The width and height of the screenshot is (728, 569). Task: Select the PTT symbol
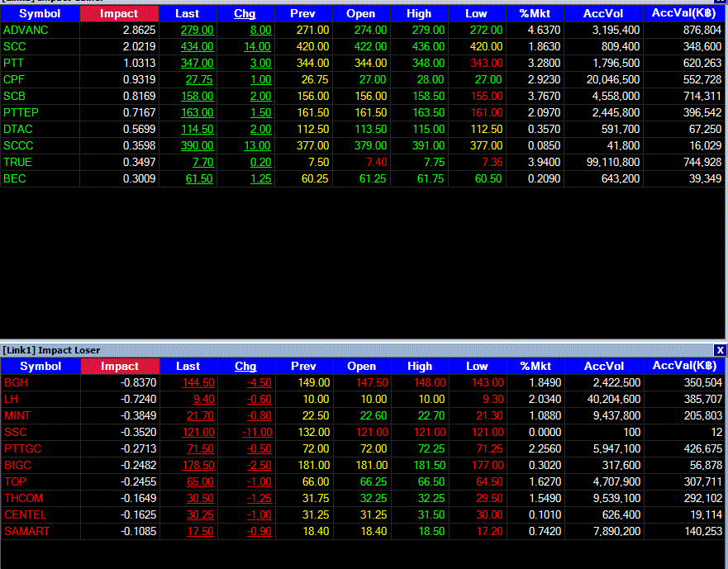pyautogui.click(x=13, y=63)
